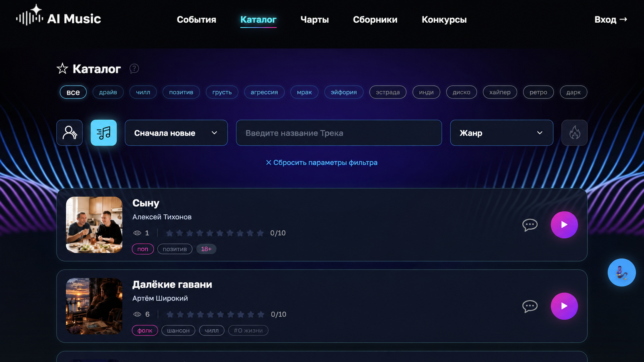
Task: Open the floating genie assistant button
Action: tap(622, 272)
